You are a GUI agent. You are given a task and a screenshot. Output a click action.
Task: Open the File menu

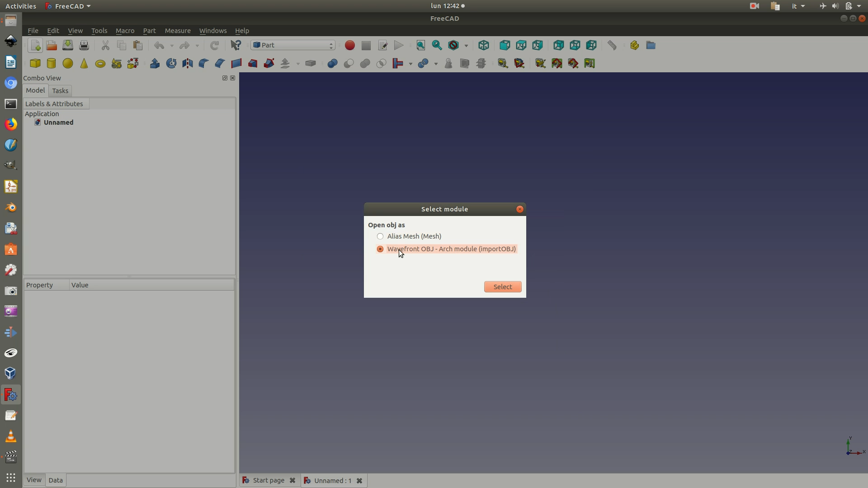33,31
